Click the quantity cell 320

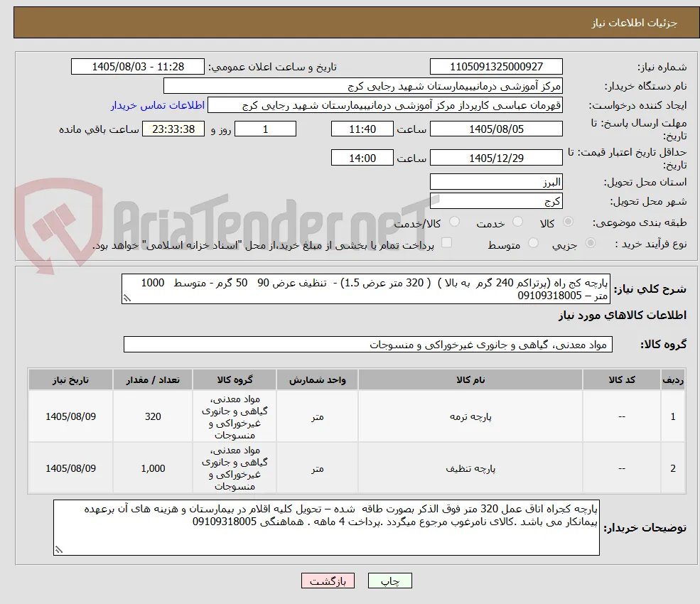[153, 416]
